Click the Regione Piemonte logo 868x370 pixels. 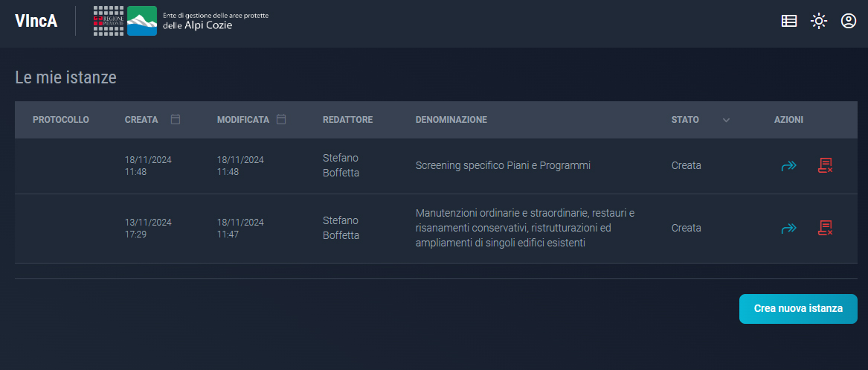pos(109,21)
